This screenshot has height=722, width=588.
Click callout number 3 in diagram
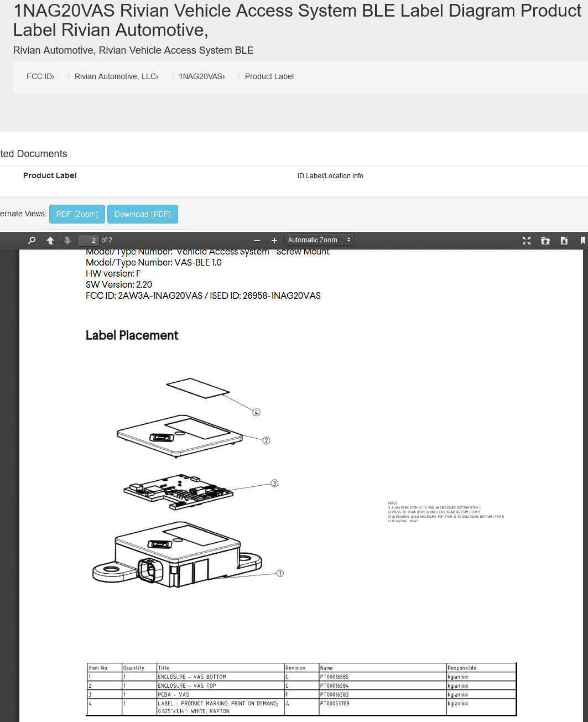pos(274,483)
